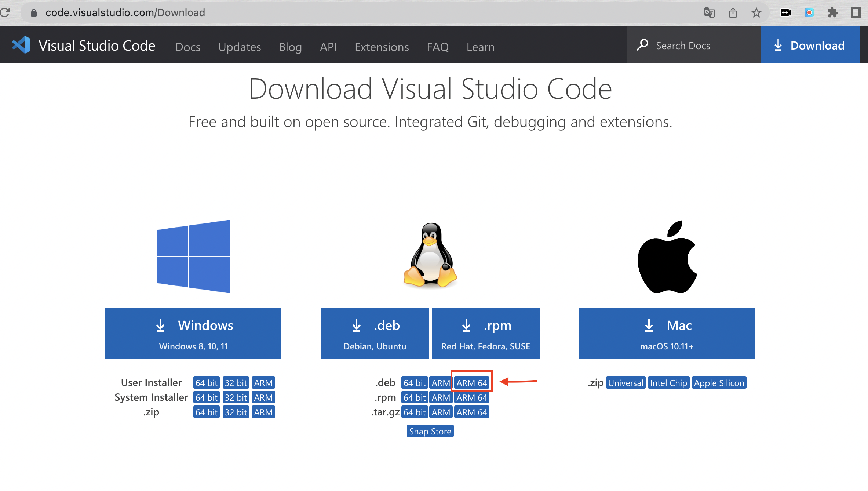The width and height of the screenshot is (868, 491).
Task: Click the Windows logo image
Action: point(193,256)
